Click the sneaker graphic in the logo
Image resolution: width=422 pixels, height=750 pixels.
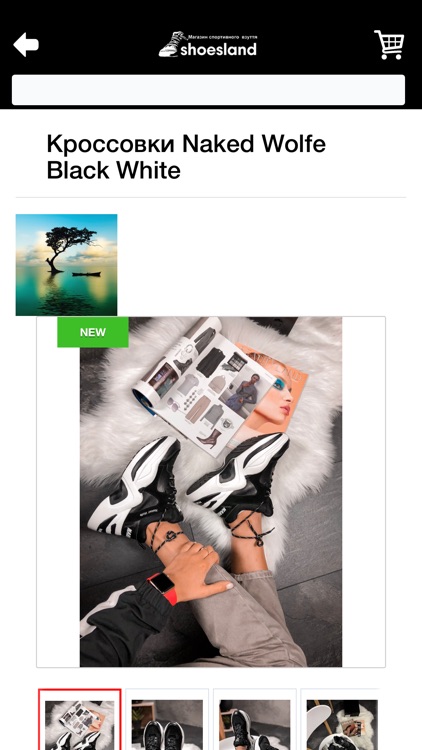(172, 44)
